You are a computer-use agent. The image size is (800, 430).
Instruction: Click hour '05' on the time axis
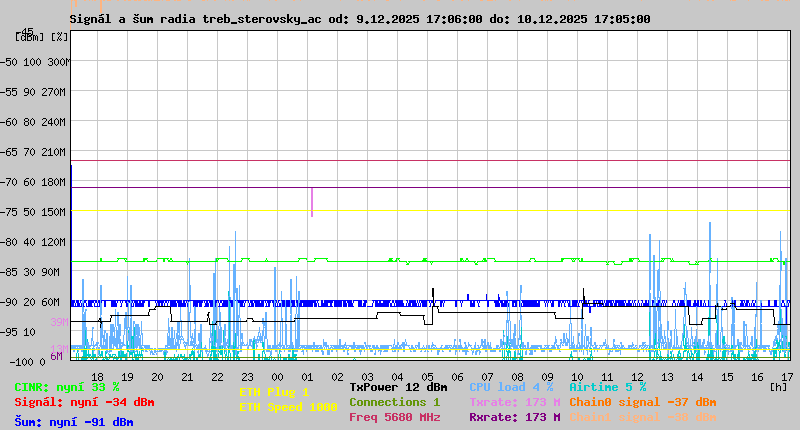[x=427, y=377]
